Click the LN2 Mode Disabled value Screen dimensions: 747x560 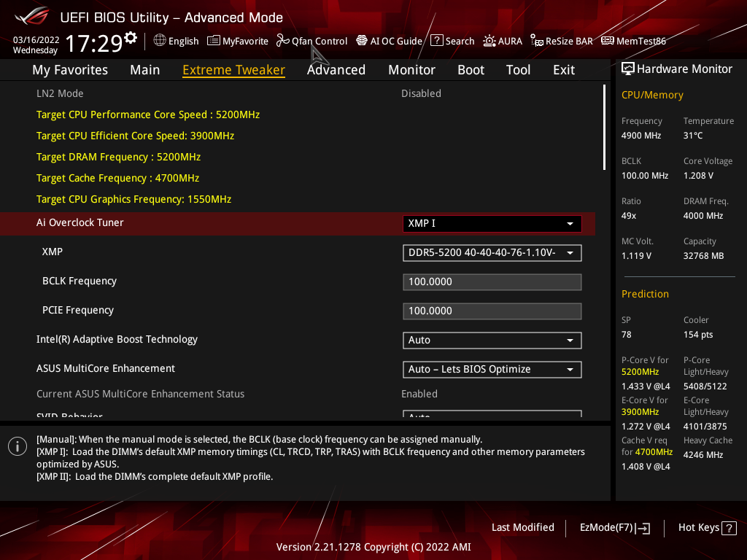(x=421, y=93)
